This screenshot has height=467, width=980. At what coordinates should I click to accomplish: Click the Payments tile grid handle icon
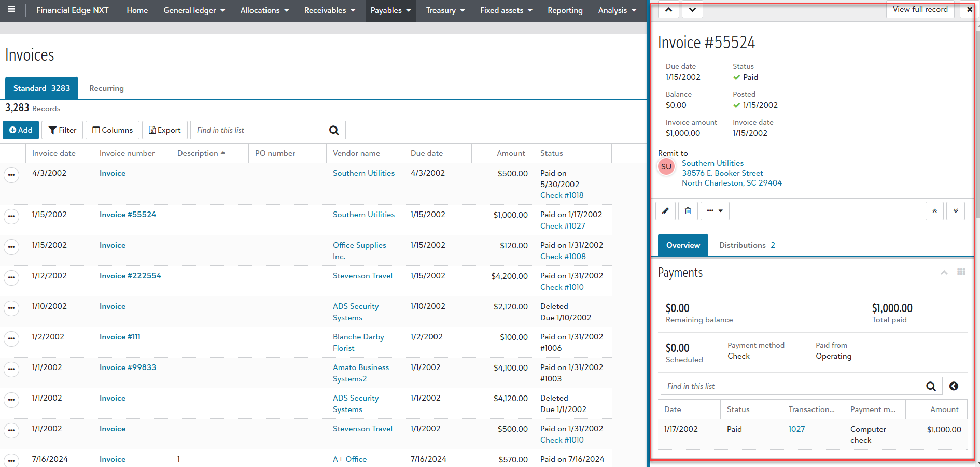click(x=961, y=272)
